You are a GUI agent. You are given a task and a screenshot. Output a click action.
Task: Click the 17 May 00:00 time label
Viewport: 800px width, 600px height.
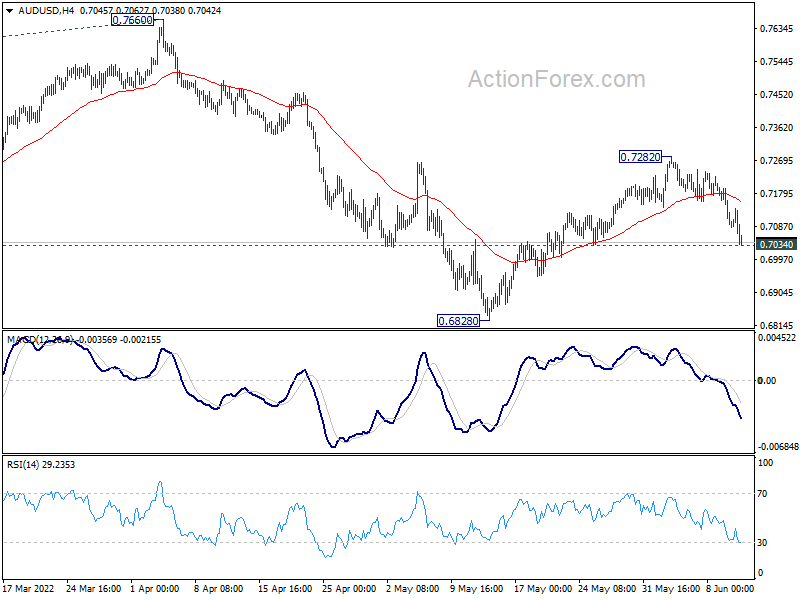(x=543, y=589)
